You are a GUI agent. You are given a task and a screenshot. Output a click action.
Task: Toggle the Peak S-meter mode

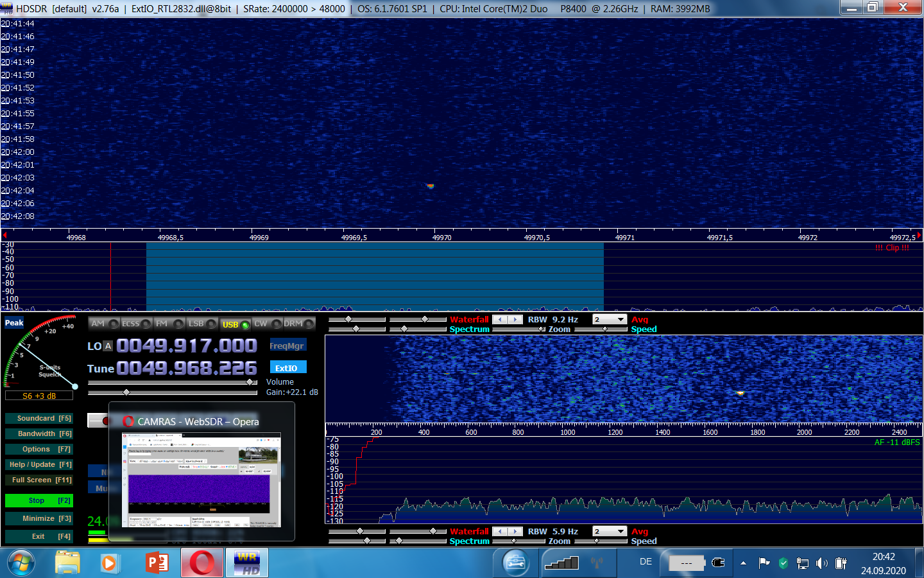[14, 323]
